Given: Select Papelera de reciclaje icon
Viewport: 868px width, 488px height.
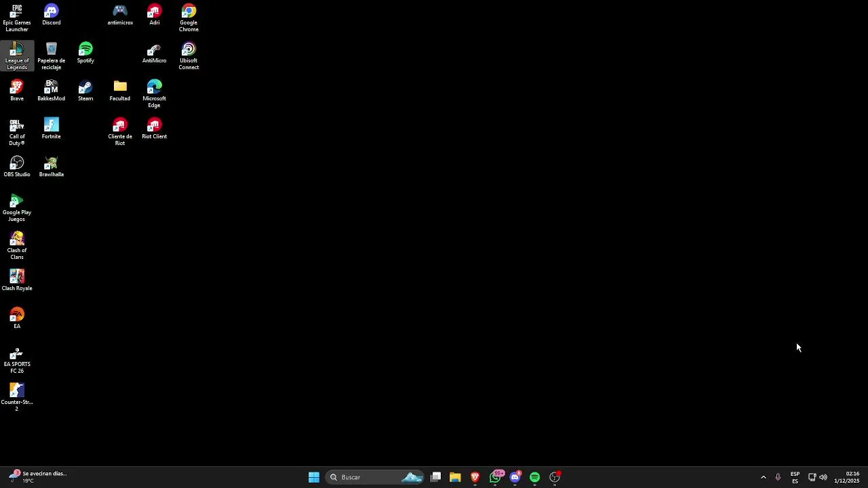Looking at the screenshot, I should click(x=51, y=56).
